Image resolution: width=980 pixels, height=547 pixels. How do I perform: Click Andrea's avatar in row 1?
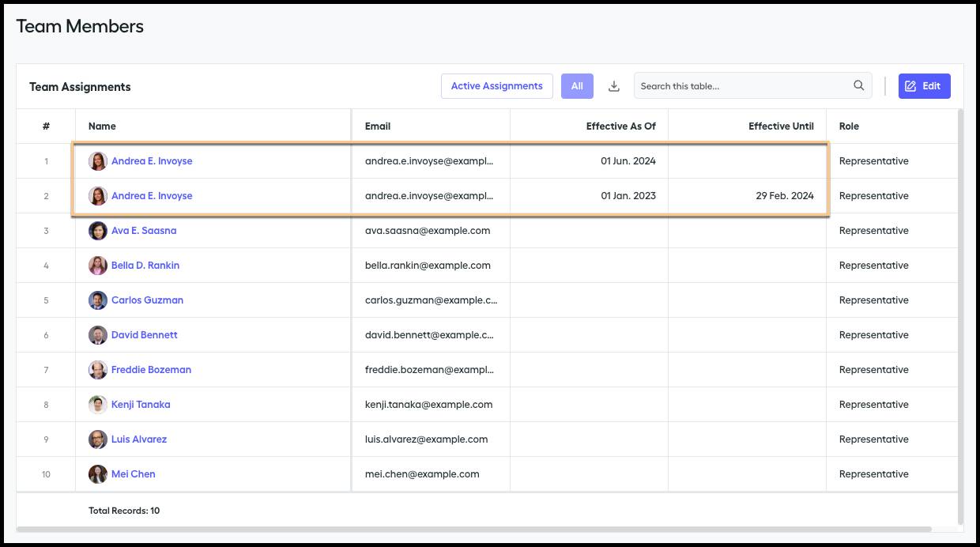98,161
